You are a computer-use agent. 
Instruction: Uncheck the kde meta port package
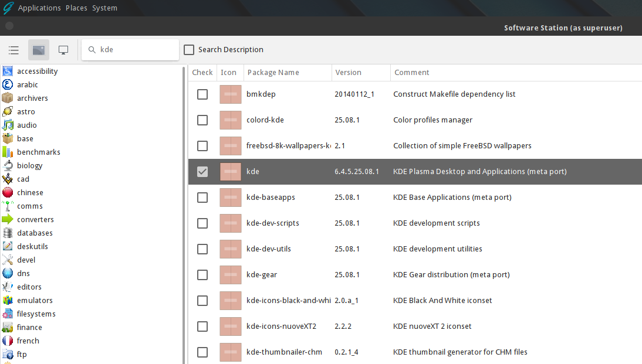[202, 171]
